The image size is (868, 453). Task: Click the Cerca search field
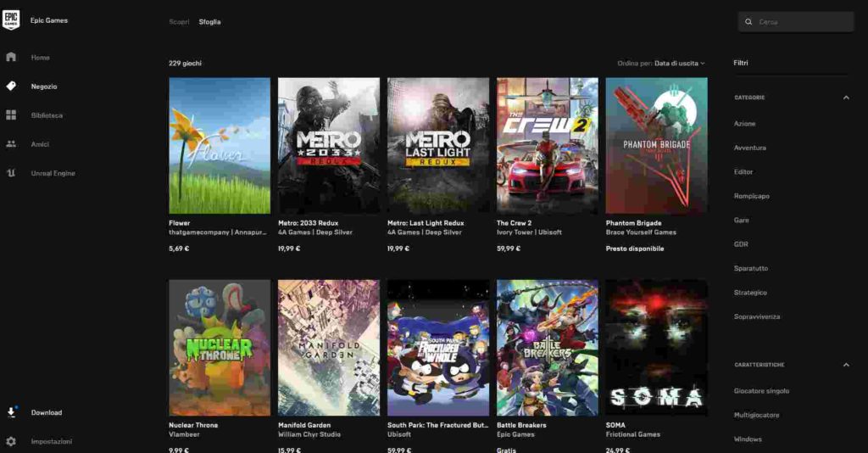pyautogui.click(x=796, y=22)
